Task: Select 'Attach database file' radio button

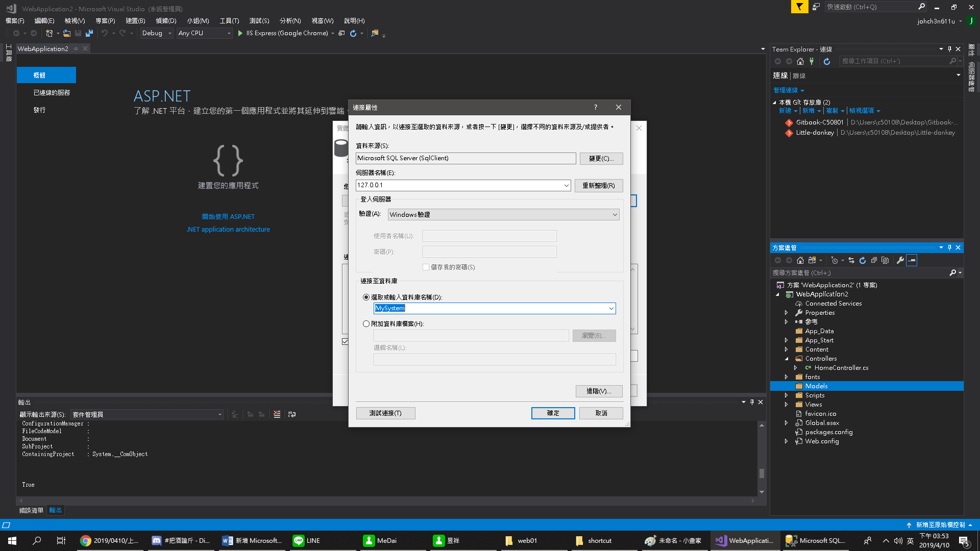Action: pyautogui.click(x=366, y=323)
